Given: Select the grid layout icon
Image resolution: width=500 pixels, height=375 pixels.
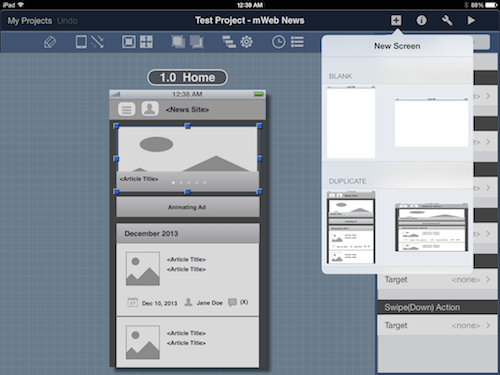Looking at the screenshot, I should tap(146, 42).
